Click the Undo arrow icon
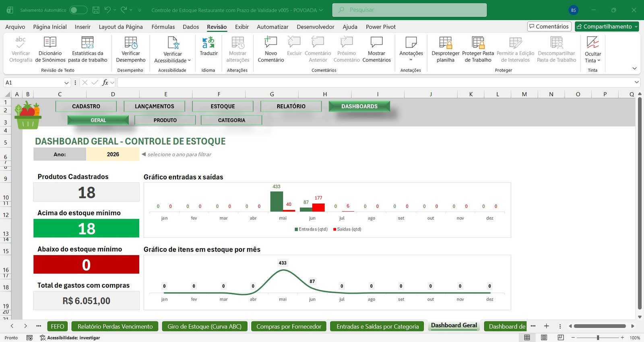644x342 pixels. coord(107,10)
